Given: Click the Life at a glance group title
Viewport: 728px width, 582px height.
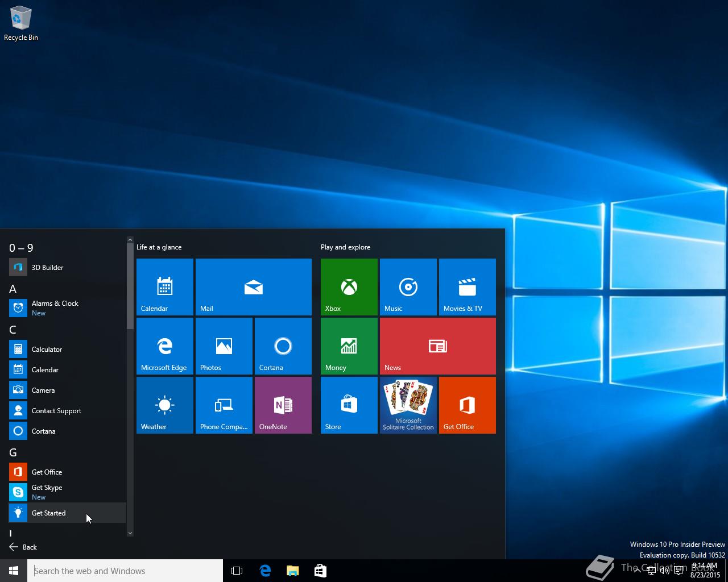Looking at the screenshot, I should [x=159, y=247].
